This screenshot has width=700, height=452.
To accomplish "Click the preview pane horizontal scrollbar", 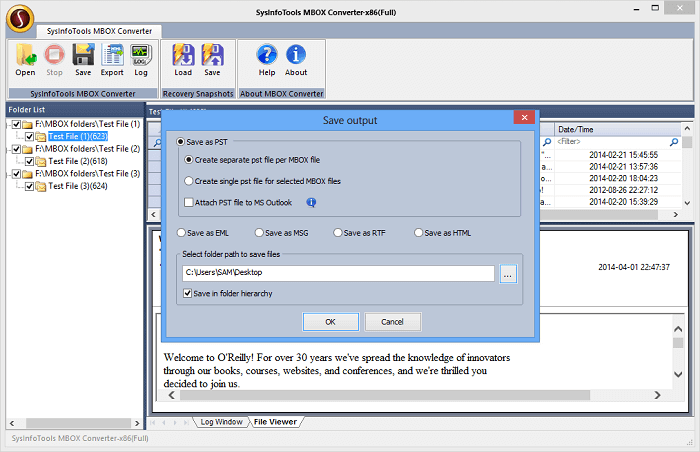I will pos(385,395).
